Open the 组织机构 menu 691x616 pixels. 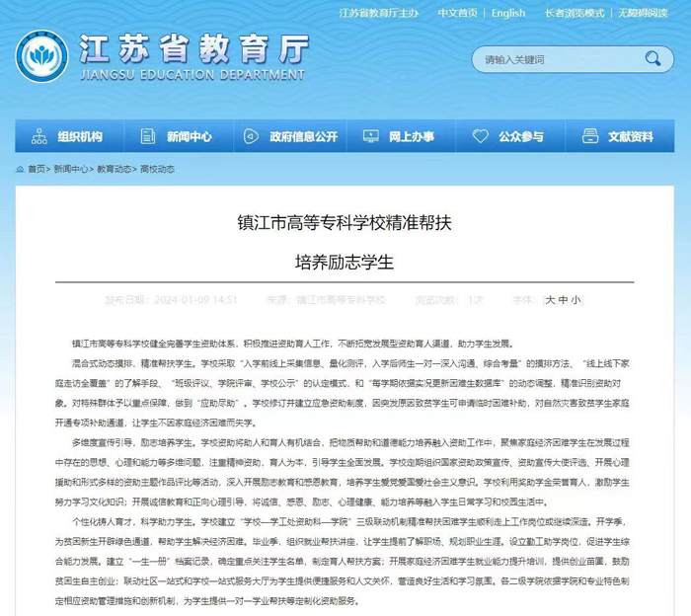click(x=70, y=136)
